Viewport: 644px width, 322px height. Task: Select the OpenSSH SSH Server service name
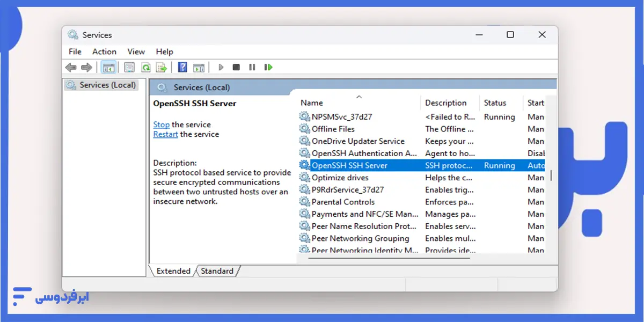[349, 165]
